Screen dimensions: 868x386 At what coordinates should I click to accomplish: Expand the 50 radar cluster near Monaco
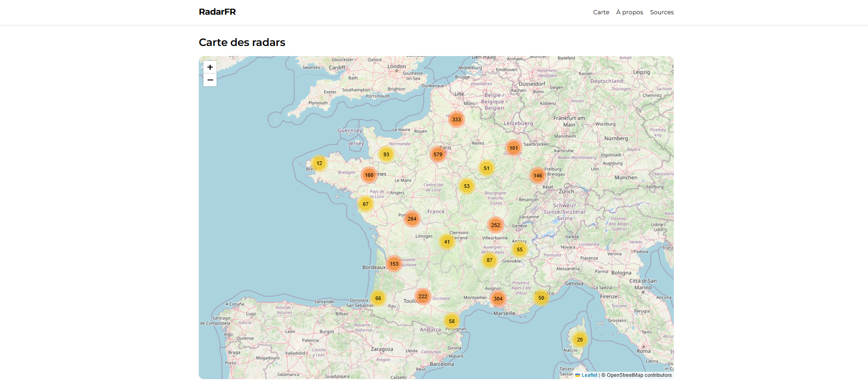tap(541, 298)
